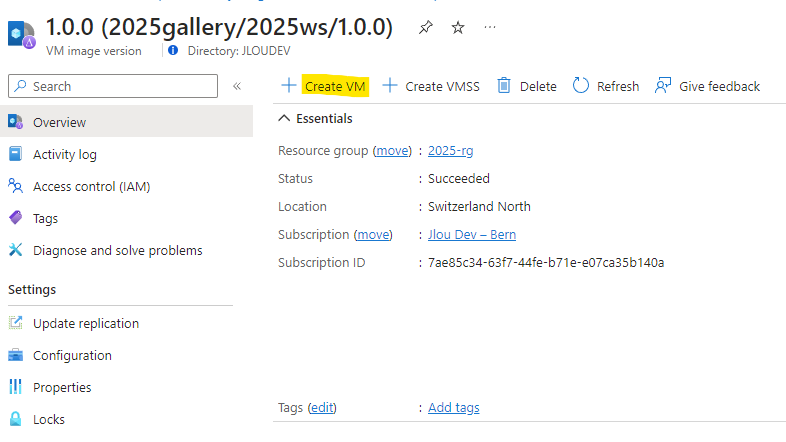The height and width of the screenshot is (442, 786).
Task: Select the Subscription ID value text
Action: [x=546, y=263]
